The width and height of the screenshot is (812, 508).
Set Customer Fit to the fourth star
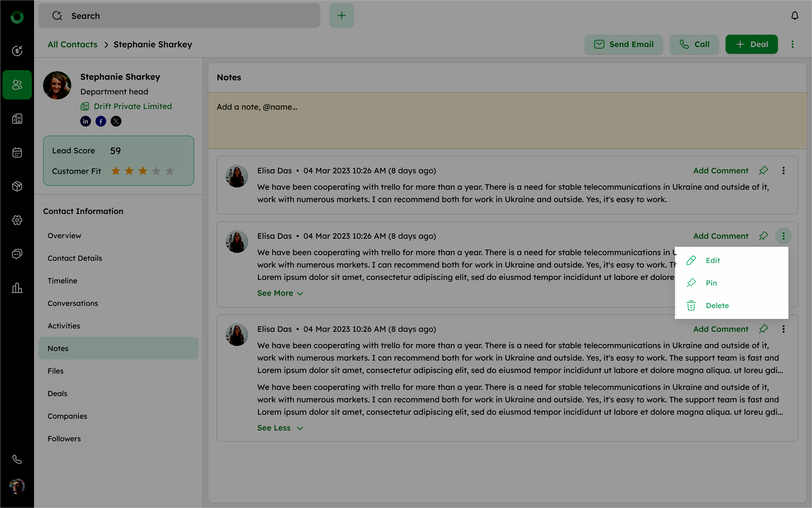pyautogui.click(x=156, y=171)
